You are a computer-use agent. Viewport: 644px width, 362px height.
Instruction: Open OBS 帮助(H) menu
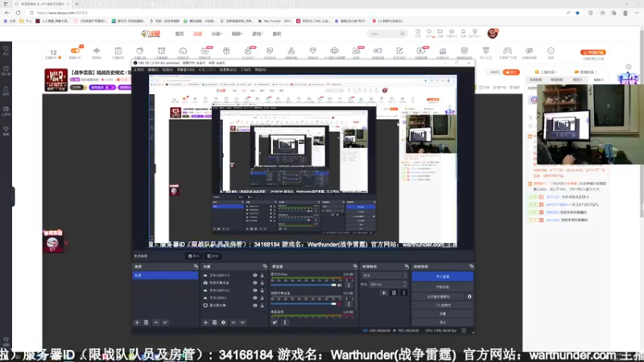click(x=260, y=70)
